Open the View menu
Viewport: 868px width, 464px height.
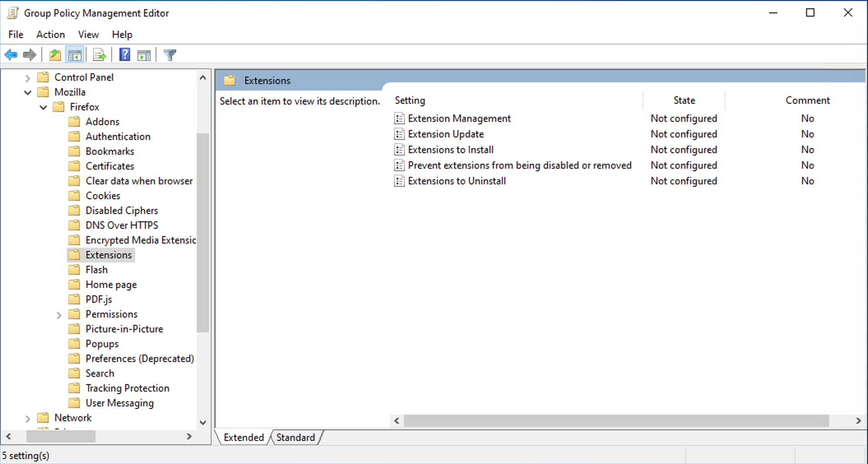[x=89, y=34]
